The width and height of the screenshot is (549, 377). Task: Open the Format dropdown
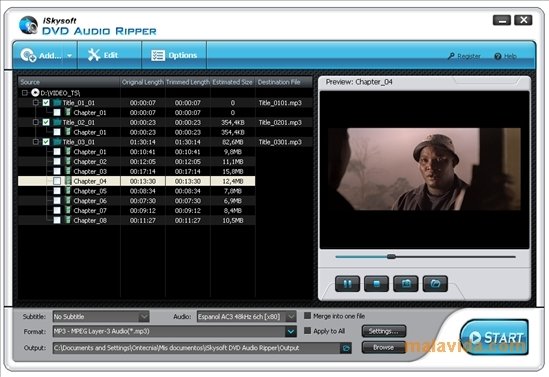tap(291, 331)
